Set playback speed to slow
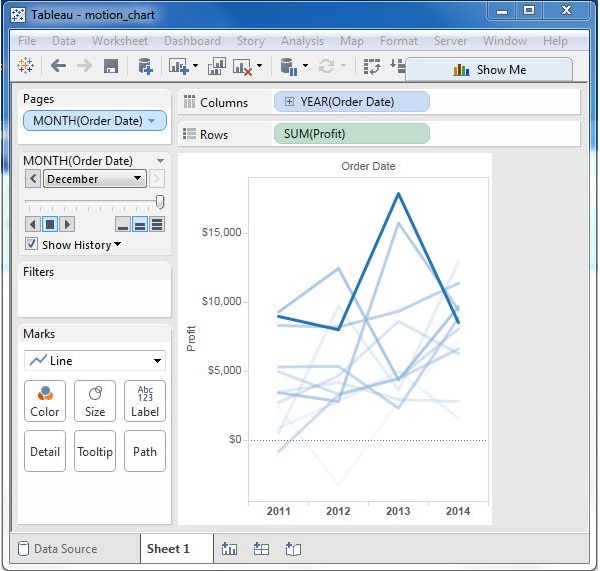The image size is (600, 571). [x=123, y=224]
